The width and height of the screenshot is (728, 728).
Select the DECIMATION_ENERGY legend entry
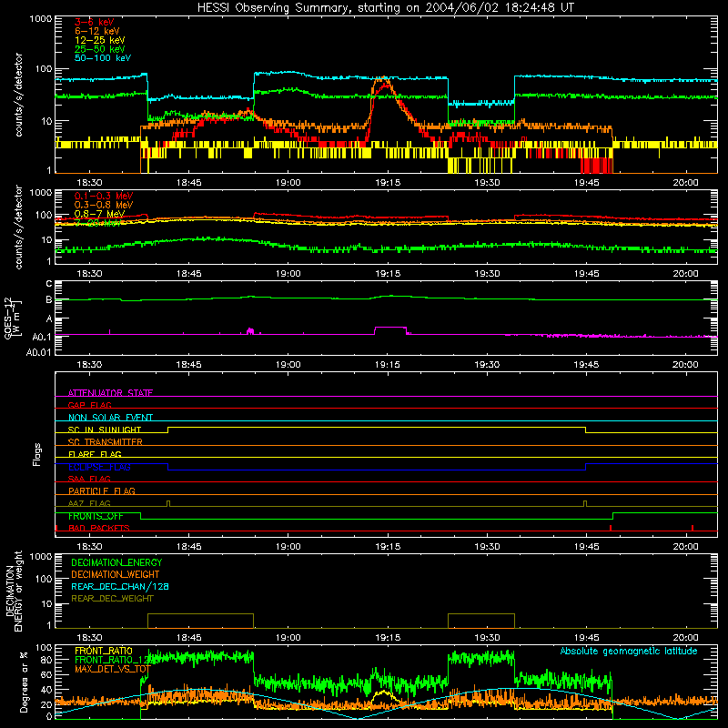116,562
